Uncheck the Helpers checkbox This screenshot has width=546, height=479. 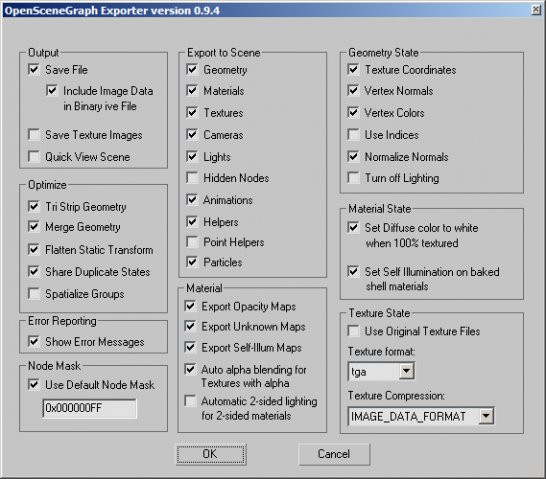click(192, 221)
